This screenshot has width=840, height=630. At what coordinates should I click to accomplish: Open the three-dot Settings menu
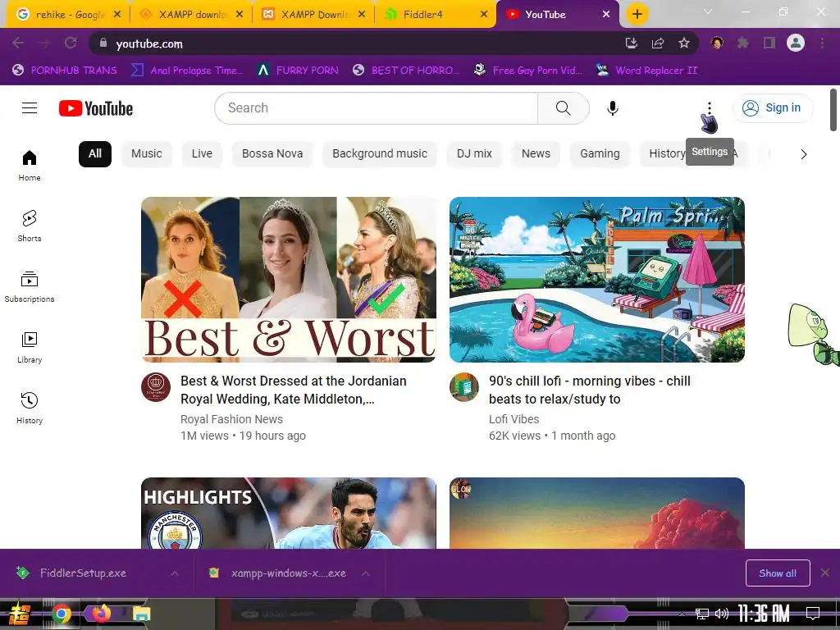point(710,108)
